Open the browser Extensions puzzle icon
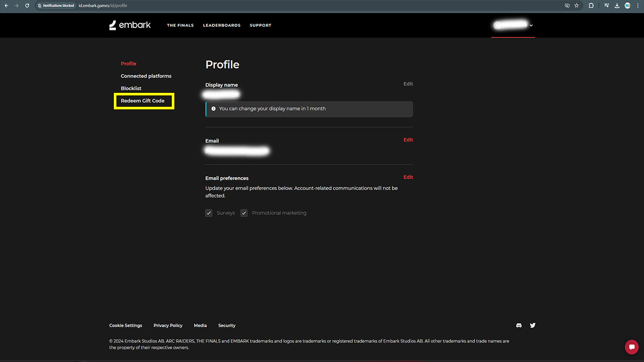The width and height of the screenshot is (644, 362). click(591, 5)
